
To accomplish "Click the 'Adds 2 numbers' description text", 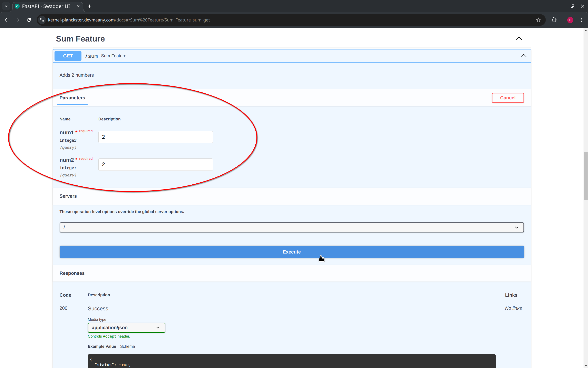I will coord(77,75).
